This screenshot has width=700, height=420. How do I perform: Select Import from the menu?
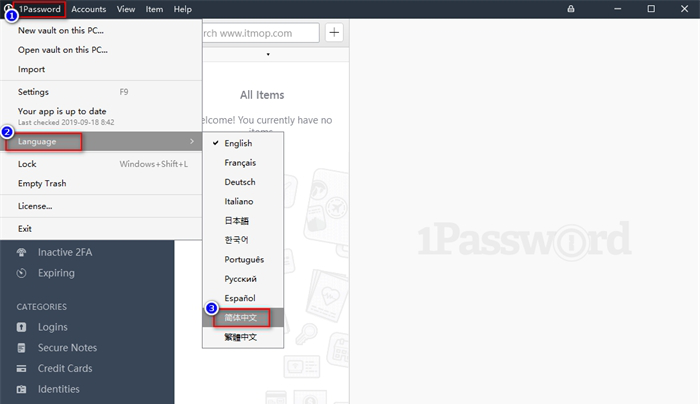[x=101, y=69]
